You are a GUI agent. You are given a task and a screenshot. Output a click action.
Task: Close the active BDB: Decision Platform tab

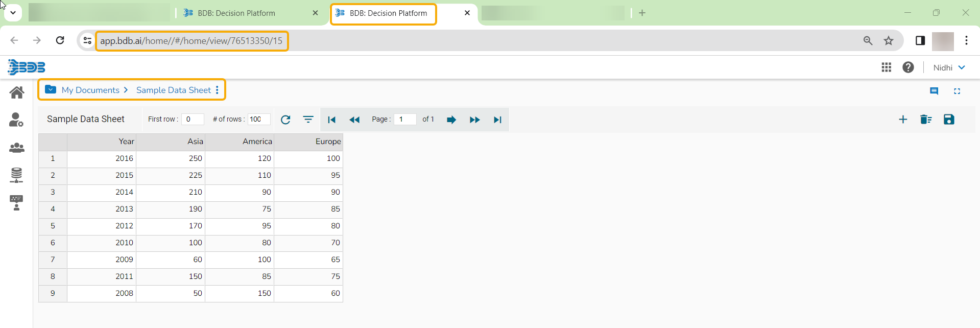pos(467,13)
